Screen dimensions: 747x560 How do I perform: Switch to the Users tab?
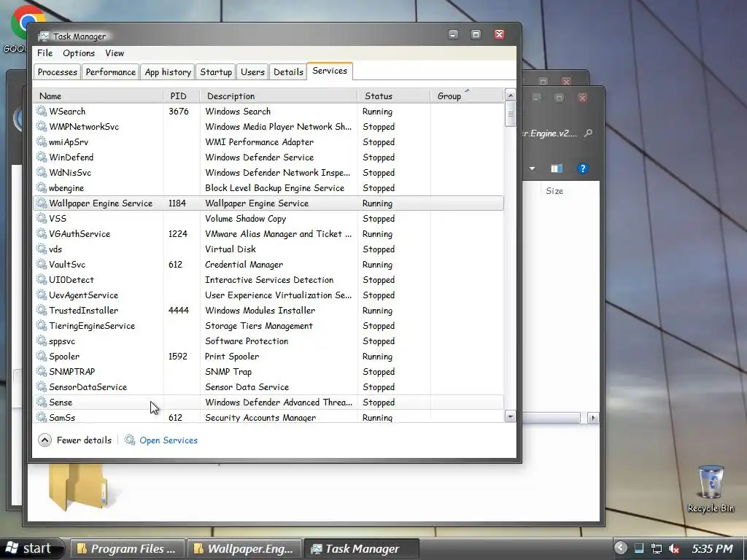point(252,72)
